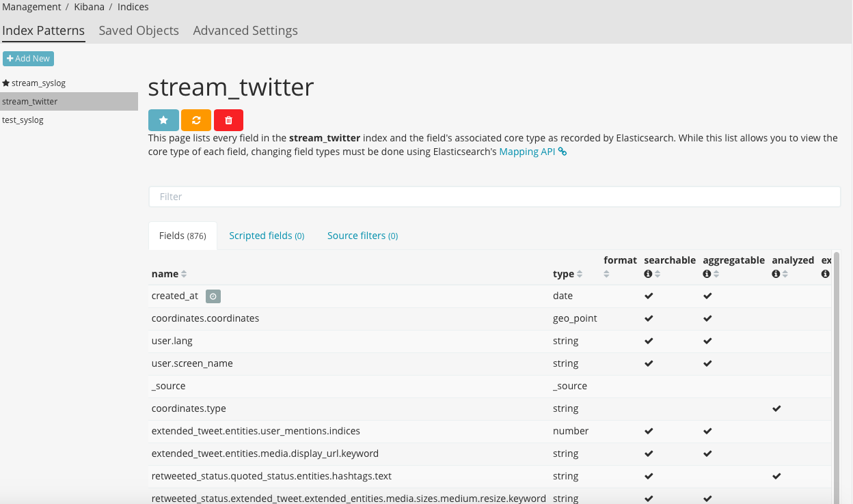Click geo_point type cell
This screenshot has width=853, height=504.
(575, 318)
